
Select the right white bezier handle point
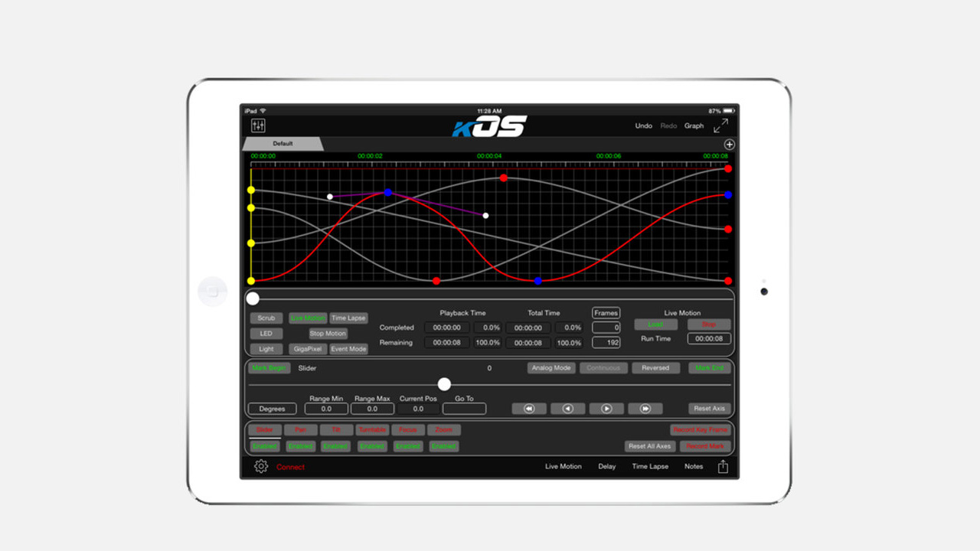485,216
